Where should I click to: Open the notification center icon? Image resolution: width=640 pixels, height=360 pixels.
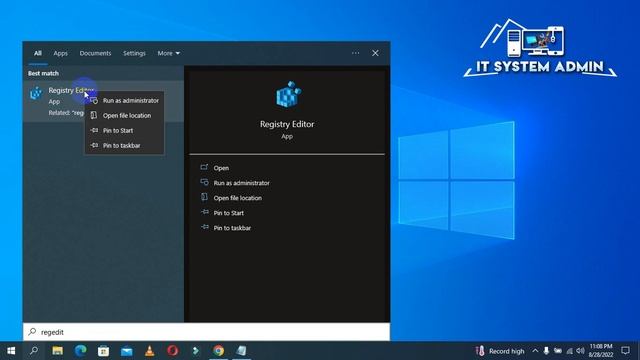tap(625, 351)
